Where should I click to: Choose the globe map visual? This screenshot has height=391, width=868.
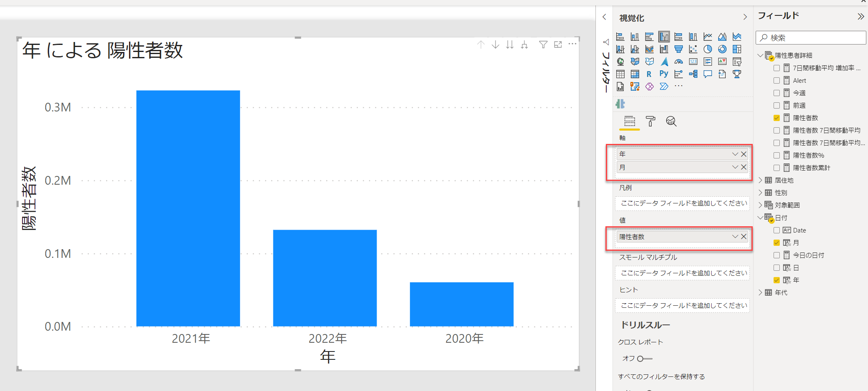tap(620, 62)
